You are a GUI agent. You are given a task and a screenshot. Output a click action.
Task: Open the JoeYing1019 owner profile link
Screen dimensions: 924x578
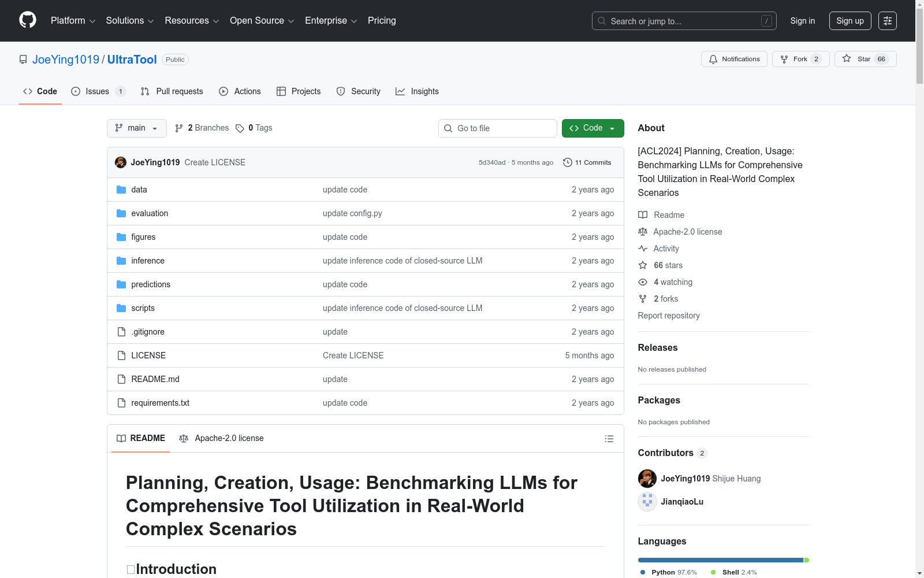66,60
